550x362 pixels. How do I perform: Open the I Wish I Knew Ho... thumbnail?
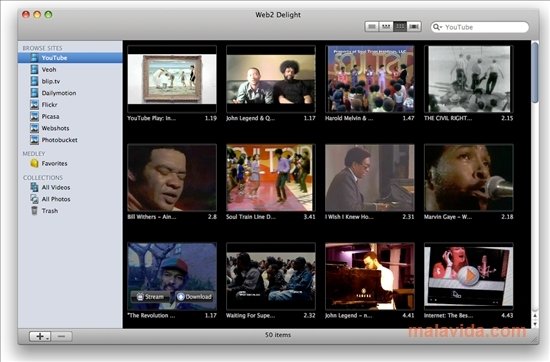(x=370, y=177)
